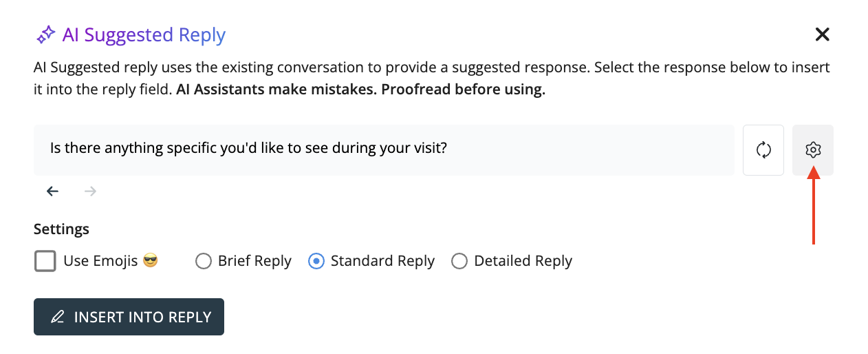868x354 pixels.
Task: Click the pencil icon on Insert button
Action: pos(58,317)
